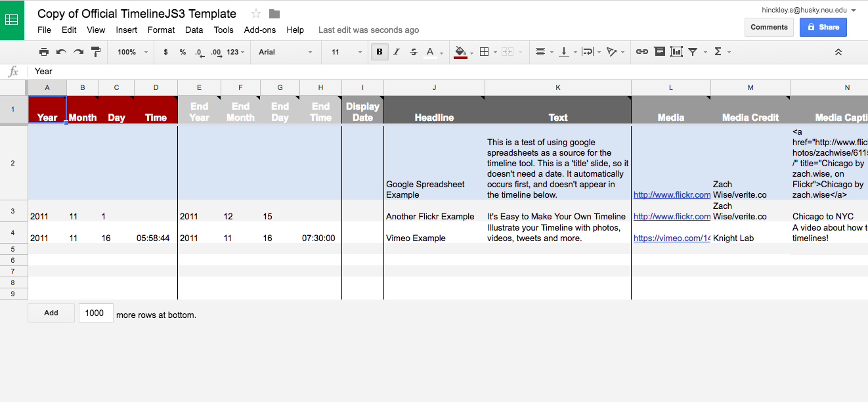
Task: Toggle strikethrough formatting
Action: pyautogui.click(x=414, y=51)
